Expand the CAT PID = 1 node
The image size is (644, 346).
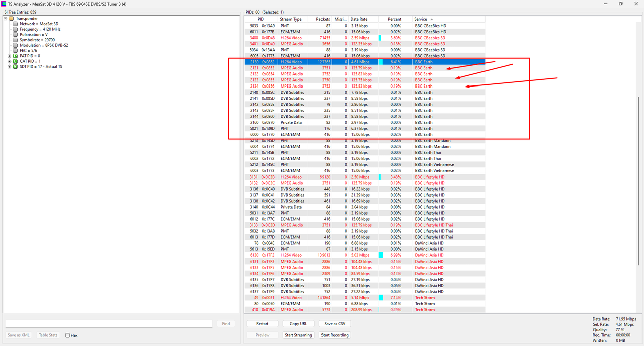pos(9,61)
